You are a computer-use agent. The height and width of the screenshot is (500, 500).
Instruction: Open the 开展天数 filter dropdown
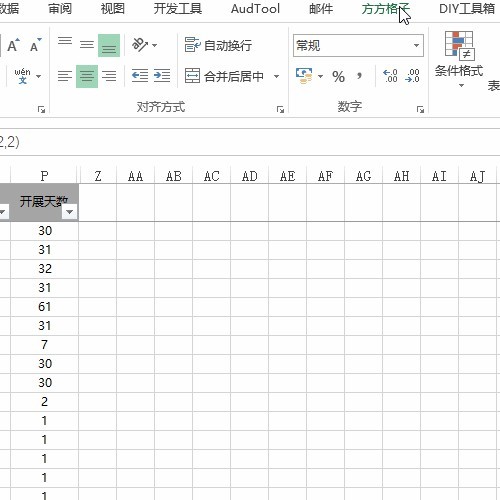[x=70, y=212]
